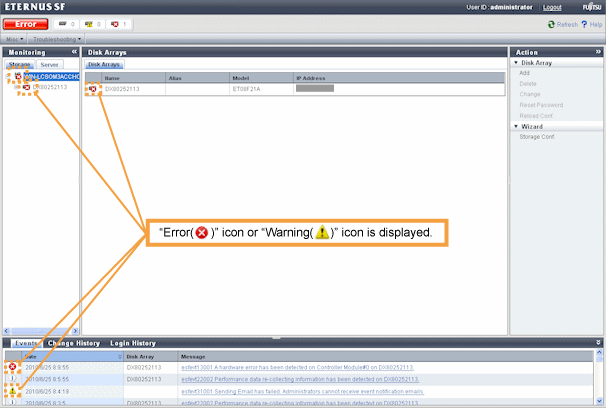This screenshot has width=606, height=408.
Task: Click the error device count icon
Action: pos(115,24)
